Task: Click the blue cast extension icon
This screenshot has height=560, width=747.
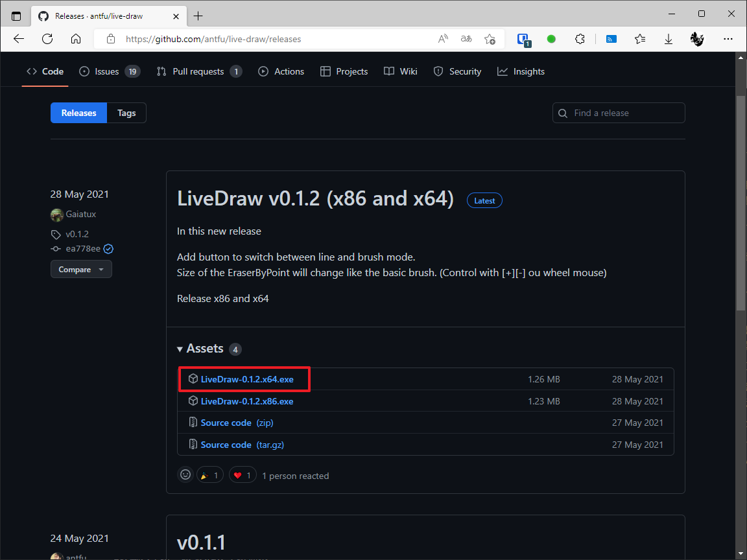Action: pos(611,39)
